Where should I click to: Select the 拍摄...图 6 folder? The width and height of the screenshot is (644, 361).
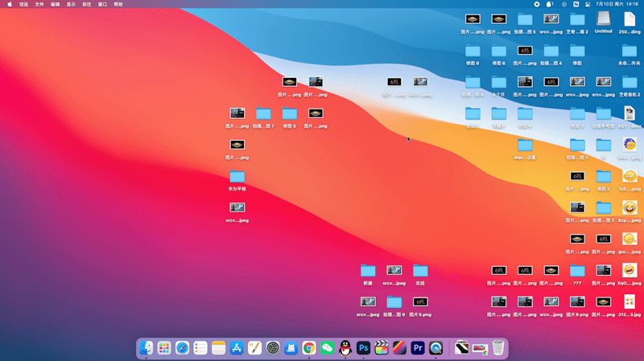click(x=394, y=306)
